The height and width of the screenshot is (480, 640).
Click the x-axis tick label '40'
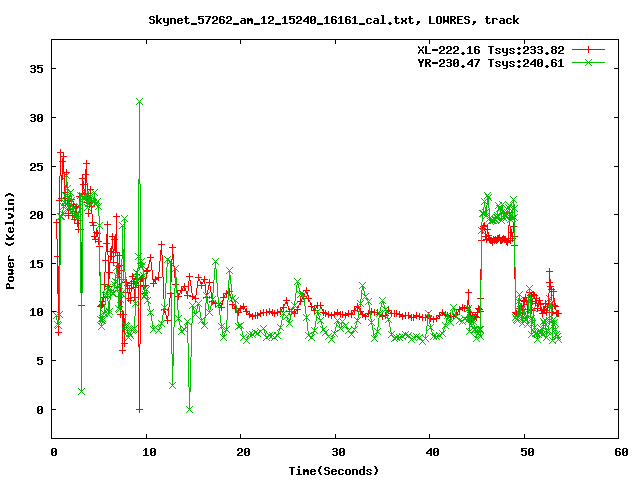coord(432,452)
